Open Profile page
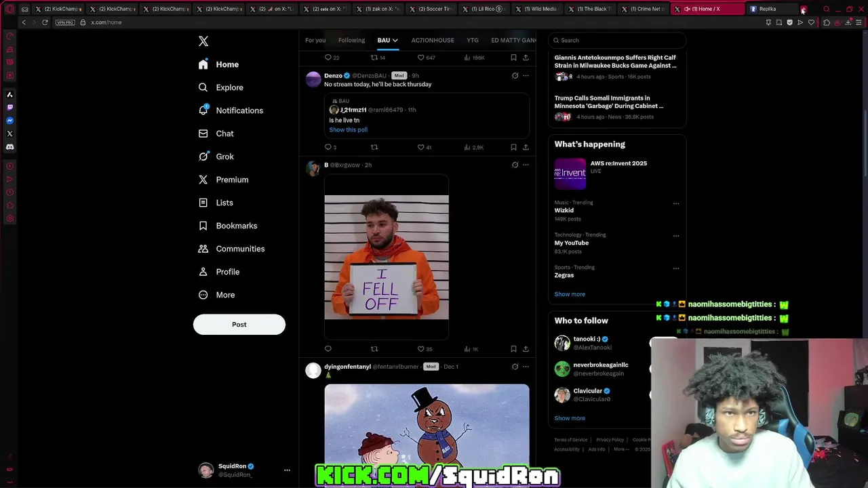This screenshot has height=488, width=868. click(218, 272)
